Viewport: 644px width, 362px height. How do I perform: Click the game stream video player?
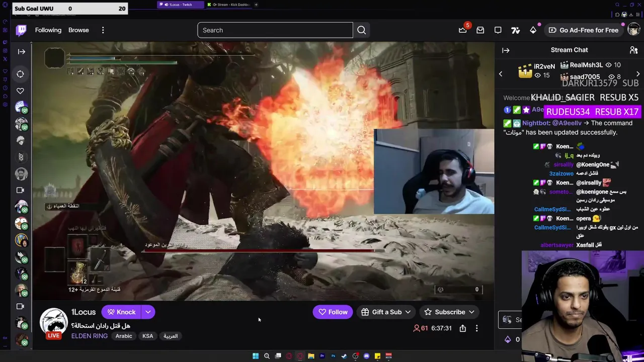point(263,171)
